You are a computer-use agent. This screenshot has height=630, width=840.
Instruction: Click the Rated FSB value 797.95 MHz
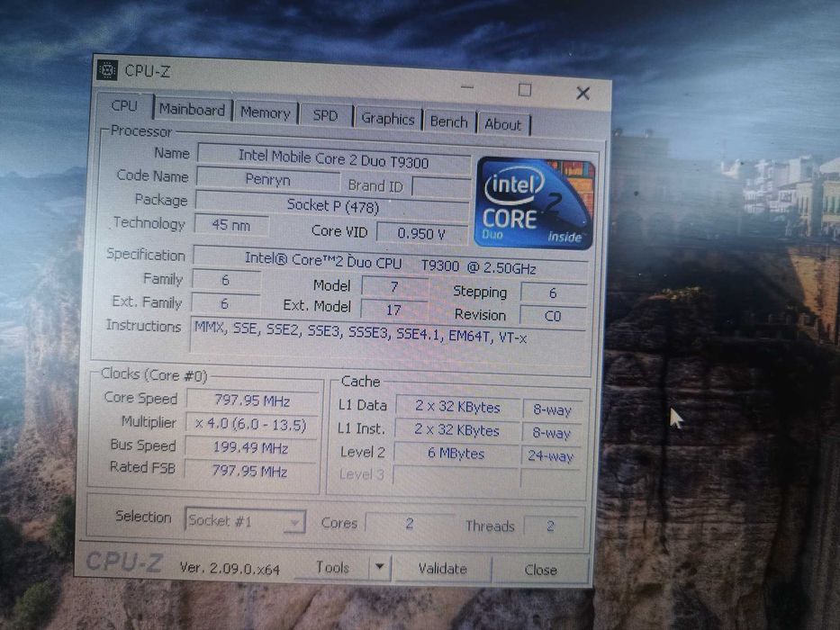tap(249, 471)
